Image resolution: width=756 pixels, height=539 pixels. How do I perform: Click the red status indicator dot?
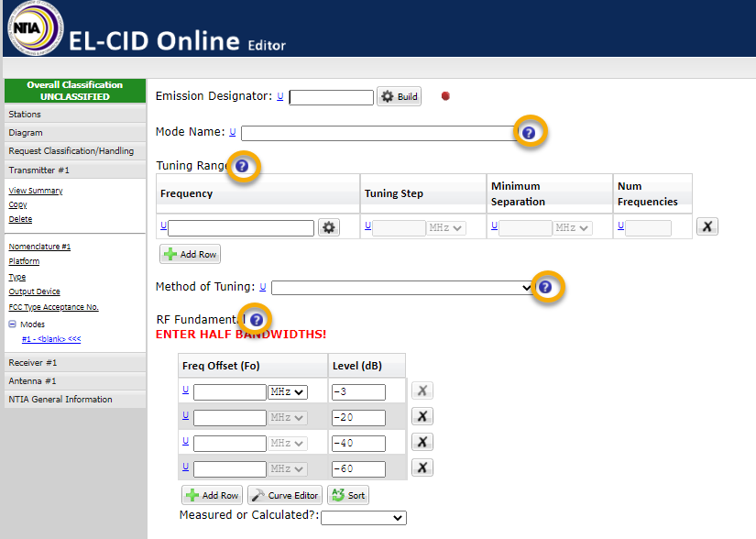tap(445, 96)
